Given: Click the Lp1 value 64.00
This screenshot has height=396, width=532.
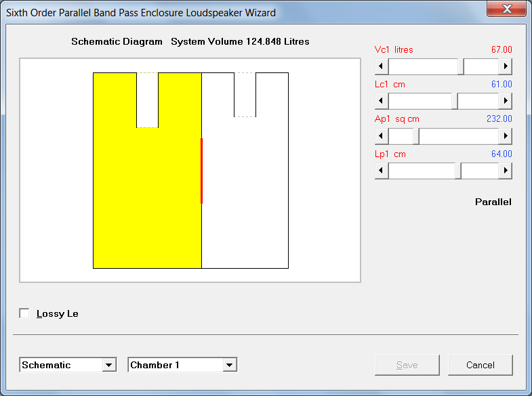Looking at the screenshot, I should pos(502,154).
